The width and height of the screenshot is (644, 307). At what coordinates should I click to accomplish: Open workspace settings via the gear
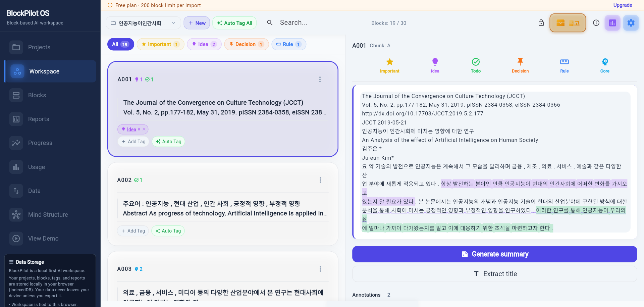tap(631, 23)
